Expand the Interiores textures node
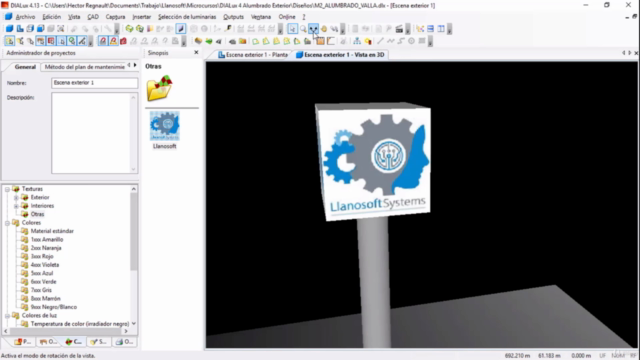The width and height of the screenshot is (640, 360). tap(16, 206)
